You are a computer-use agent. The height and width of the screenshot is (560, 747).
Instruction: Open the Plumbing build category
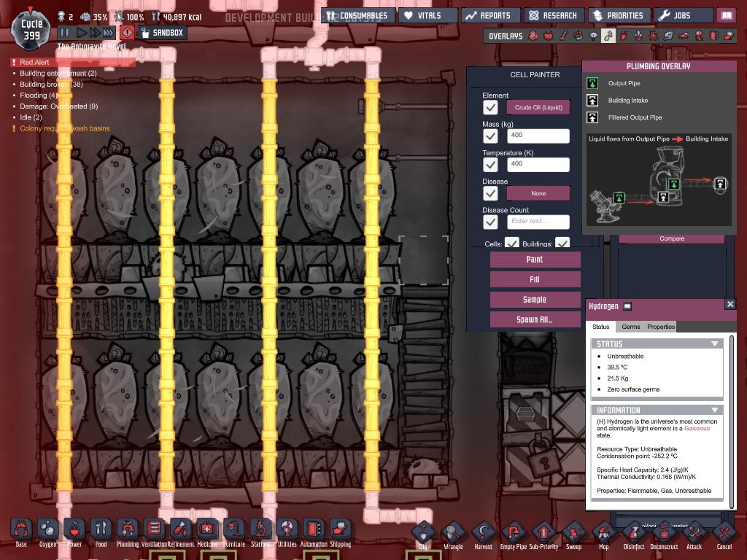click(128, 531)
